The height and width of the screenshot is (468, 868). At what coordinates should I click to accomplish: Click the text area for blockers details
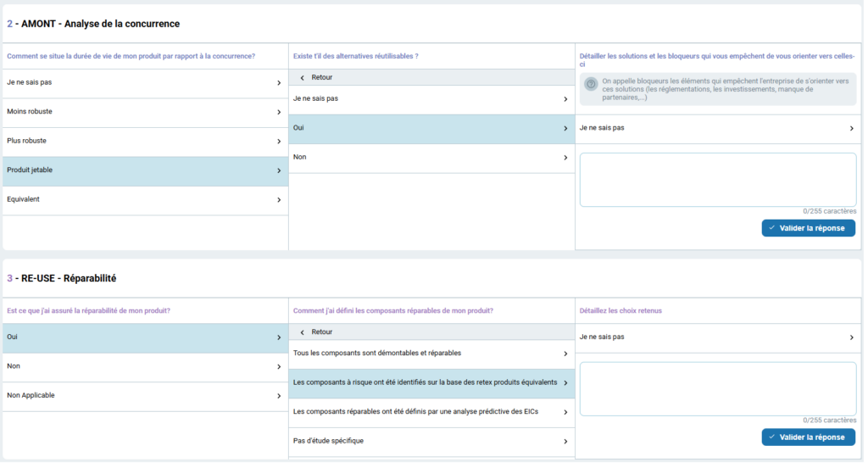717,179
